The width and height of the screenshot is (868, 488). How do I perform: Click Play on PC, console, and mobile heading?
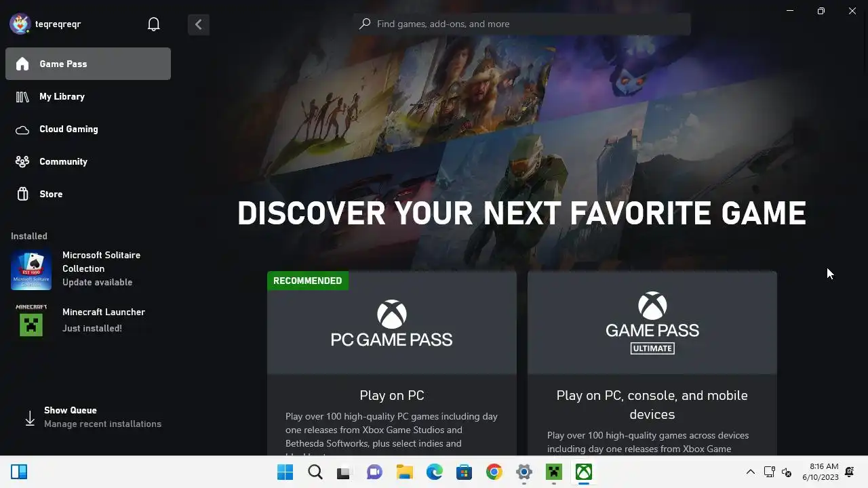[652, 405]
